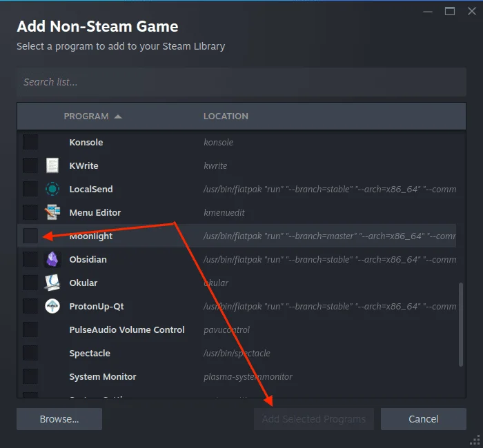Tick the PulseAudio Volume Control checkbox
Screen dimensions: 483x448
point(30,329)
